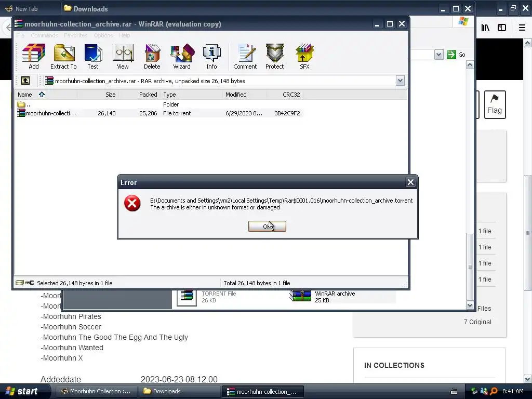The image size is (532, 399).
Task: Click browser page scrollbar down arrow
Action: (528, 379)
